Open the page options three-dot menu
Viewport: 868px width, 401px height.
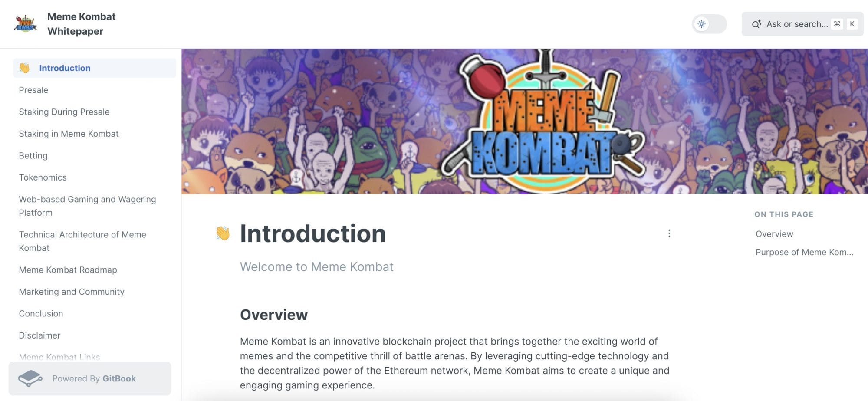669,233
